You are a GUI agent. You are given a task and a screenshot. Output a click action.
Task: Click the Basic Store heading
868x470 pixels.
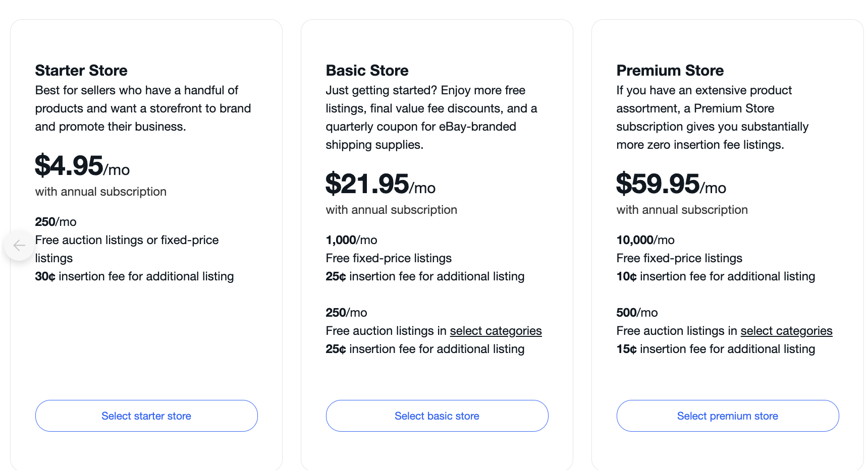[367, 71]
